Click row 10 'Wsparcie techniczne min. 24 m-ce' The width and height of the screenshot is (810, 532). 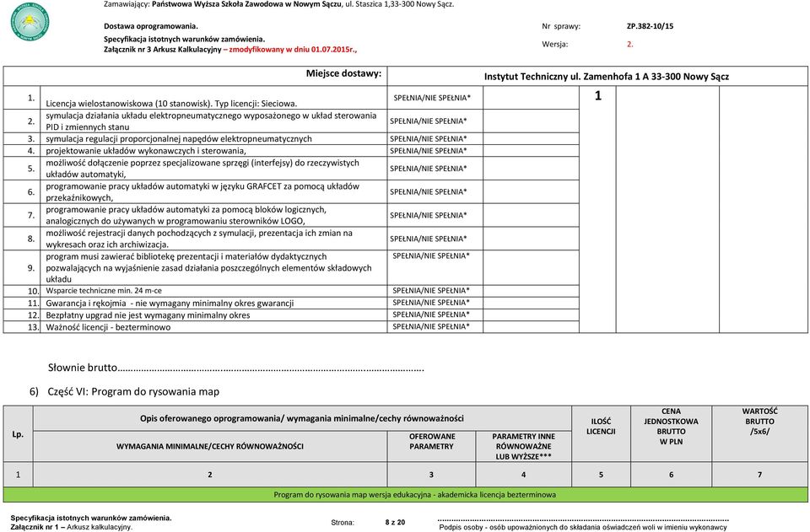click(103, 291)
